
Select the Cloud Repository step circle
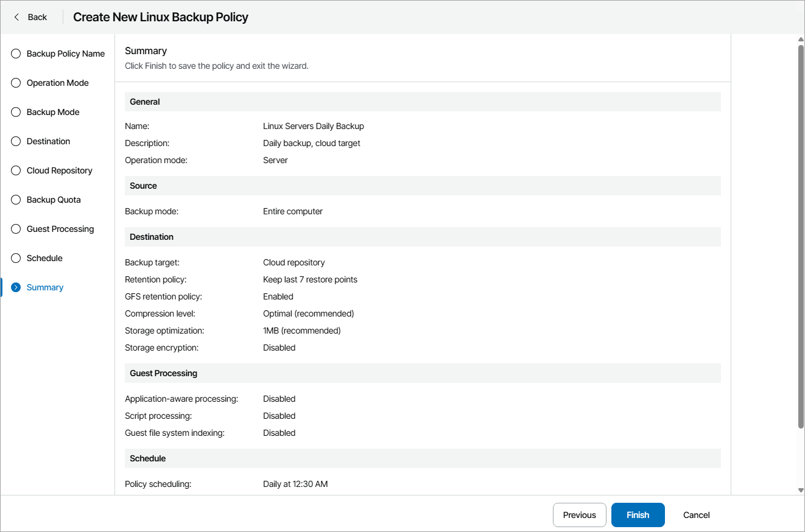pos(16,170)
